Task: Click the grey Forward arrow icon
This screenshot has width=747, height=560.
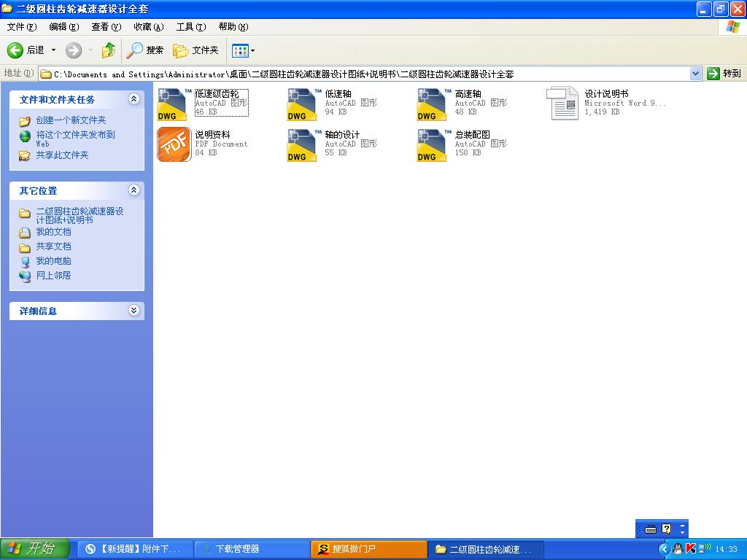Action: [74, 50]
